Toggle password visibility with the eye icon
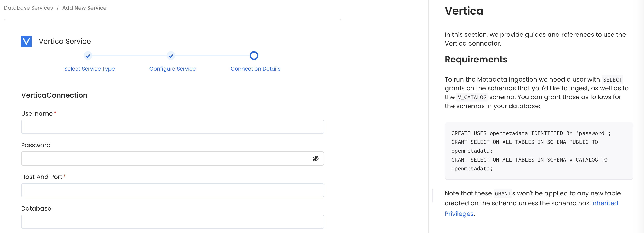Viewport: 644px width, 233px height. tap(315, 158)
